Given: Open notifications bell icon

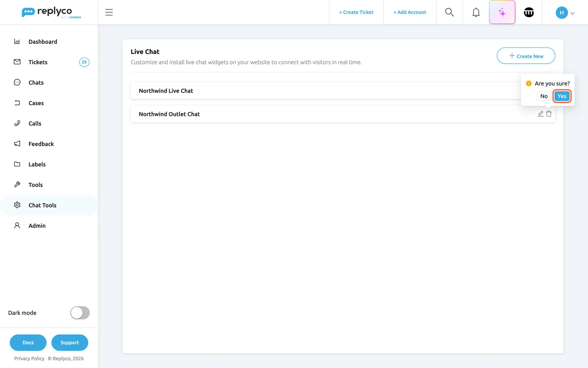Looking at the screenshot, I should (x=476, y=12).
